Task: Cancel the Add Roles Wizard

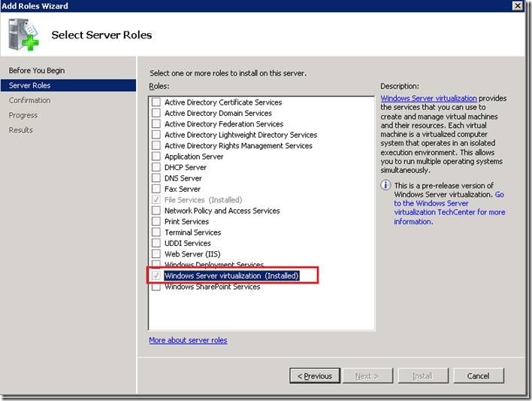Action: point(479,376)
